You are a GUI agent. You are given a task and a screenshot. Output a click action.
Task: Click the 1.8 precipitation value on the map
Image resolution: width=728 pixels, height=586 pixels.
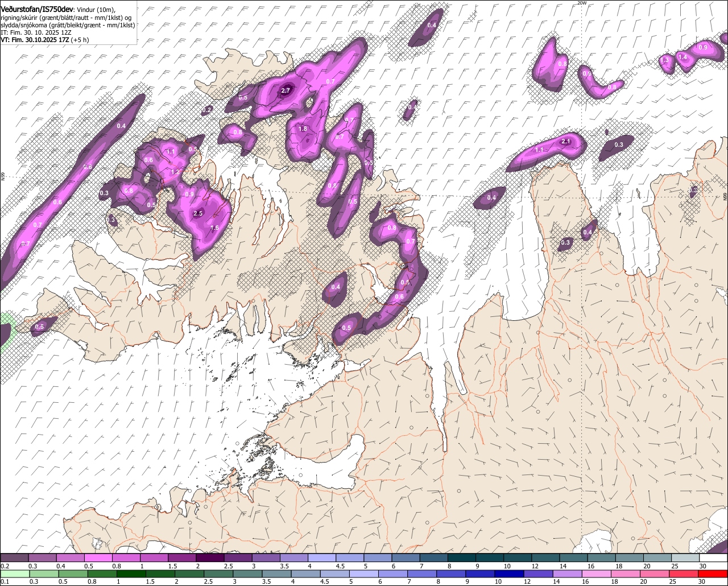pos(303,129)
